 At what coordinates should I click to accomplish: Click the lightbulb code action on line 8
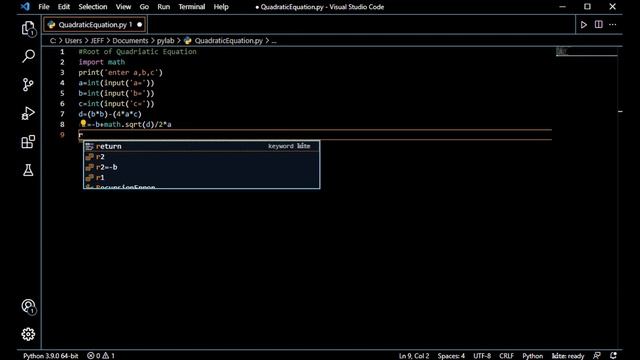click(83, 123)
